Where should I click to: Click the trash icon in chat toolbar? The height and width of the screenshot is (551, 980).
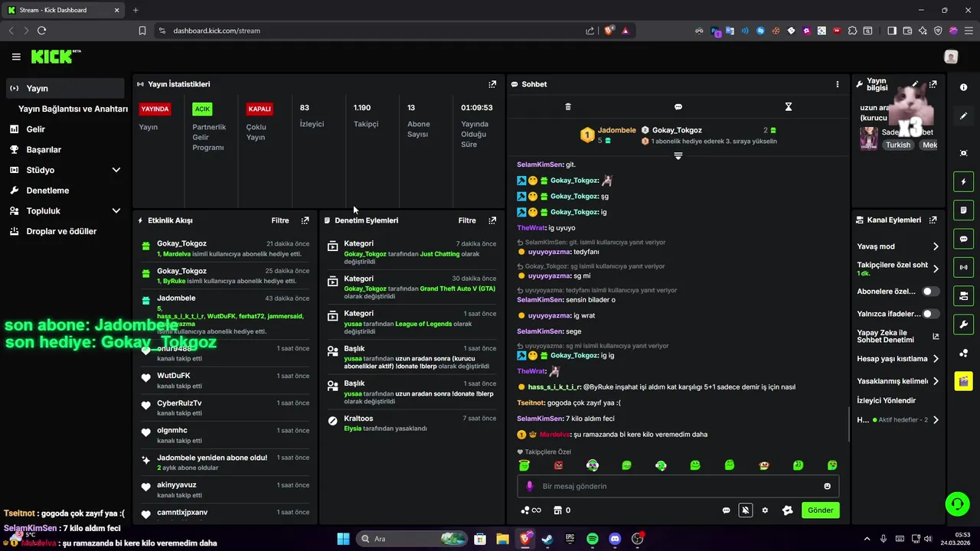coord(568,107)
